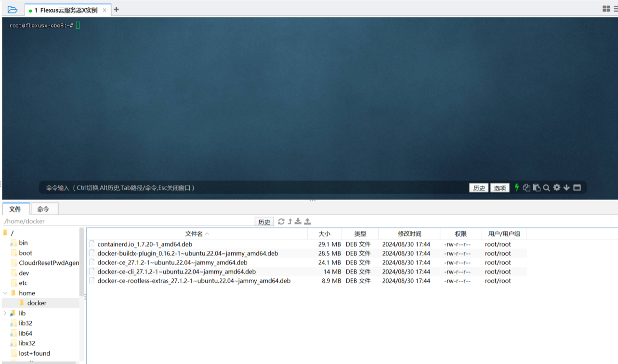
Task: Select the lib64 folder in tree
Action: coord(26,333)
